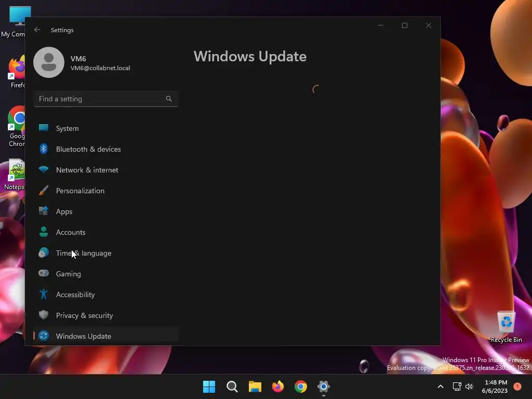Image resolution: width=532 pixels, height=399 pixels.
Task: Click the Privacy & security shield icon
Action: click(44, 315)
